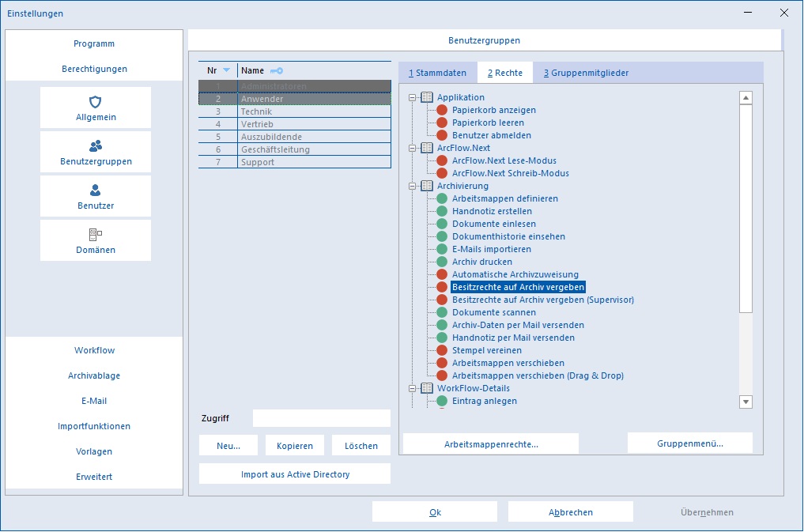Select the Benutzergruppen people icon
The height and width of the screenshot is (532, 804).
point(96,146)
